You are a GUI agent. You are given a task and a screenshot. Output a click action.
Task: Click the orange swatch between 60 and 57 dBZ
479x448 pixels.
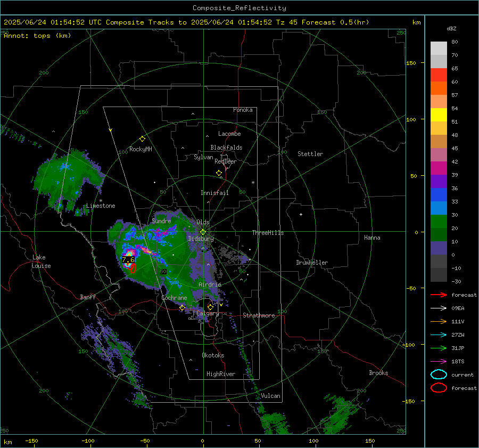[439, 88]
